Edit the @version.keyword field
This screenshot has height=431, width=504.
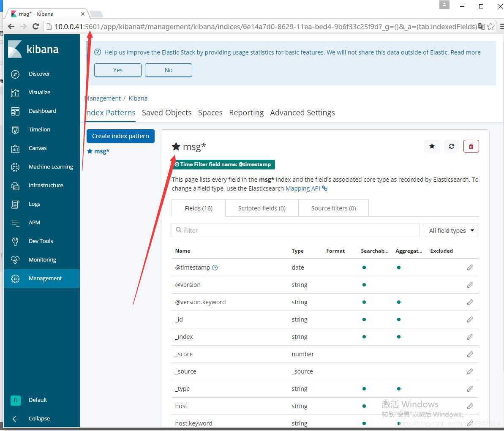pos(470,302)
